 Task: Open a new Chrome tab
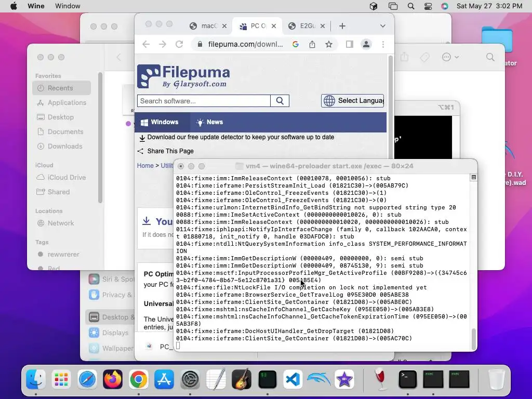[342, 26]
